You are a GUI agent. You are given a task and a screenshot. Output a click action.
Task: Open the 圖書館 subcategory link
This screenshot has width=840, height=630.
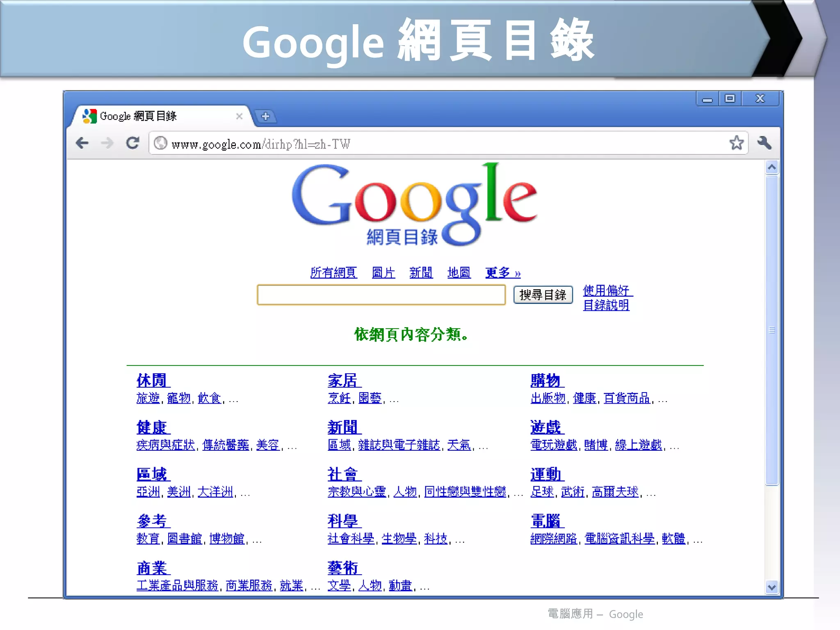click(185, 538)
